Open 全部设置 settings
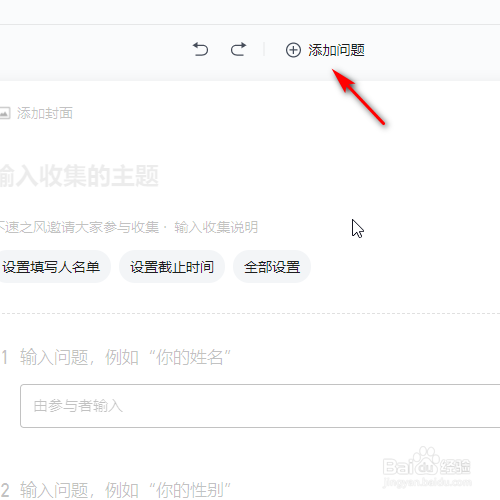This screenshot has height=500, width=500. pos(272,267)
